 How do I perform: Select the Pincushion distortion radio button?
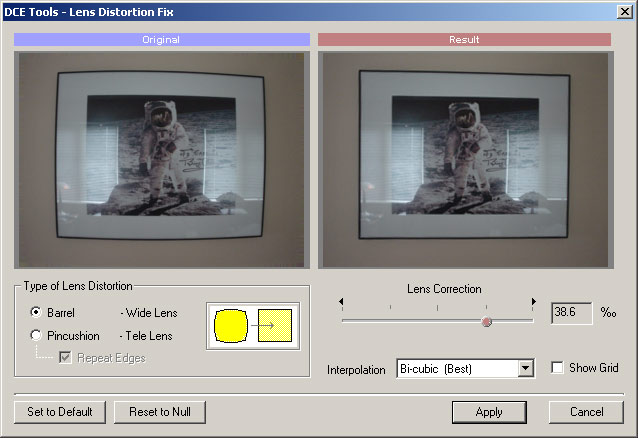[x=36, y=335]
